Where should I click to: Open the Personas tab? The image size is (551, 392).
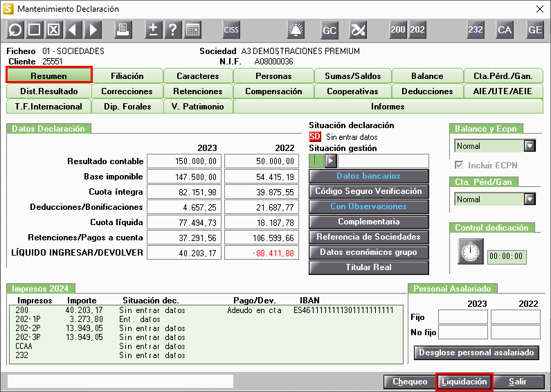(x=273, y=75)
